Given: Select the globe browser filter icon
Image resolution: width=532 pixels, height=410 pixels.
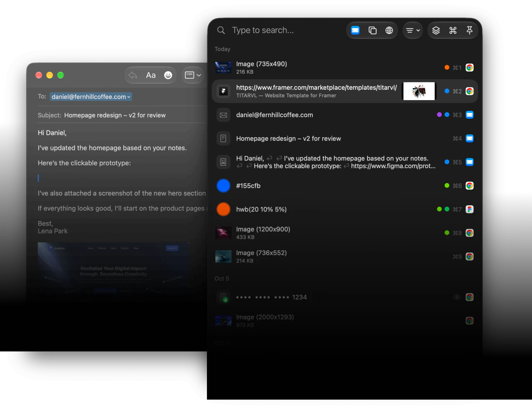Looking at the screenshot, I should (389, 30).
